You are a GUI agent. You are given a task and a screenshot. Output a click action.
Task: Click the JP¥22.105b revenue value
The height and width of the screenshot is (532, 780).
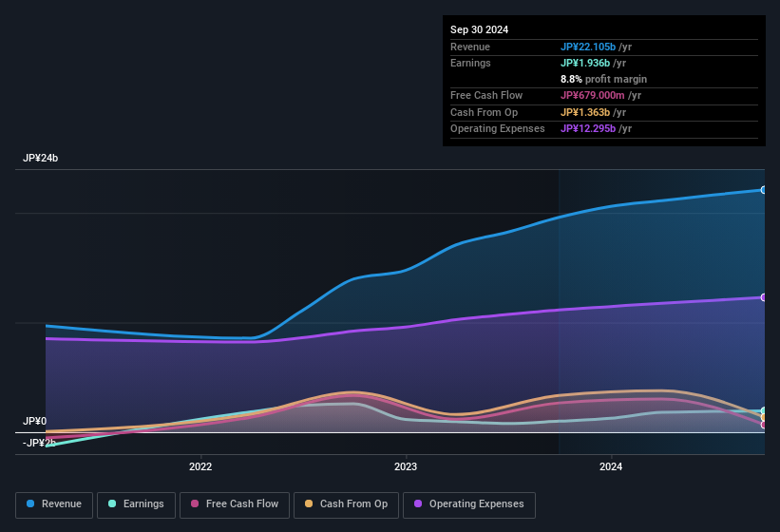(587, 47)
